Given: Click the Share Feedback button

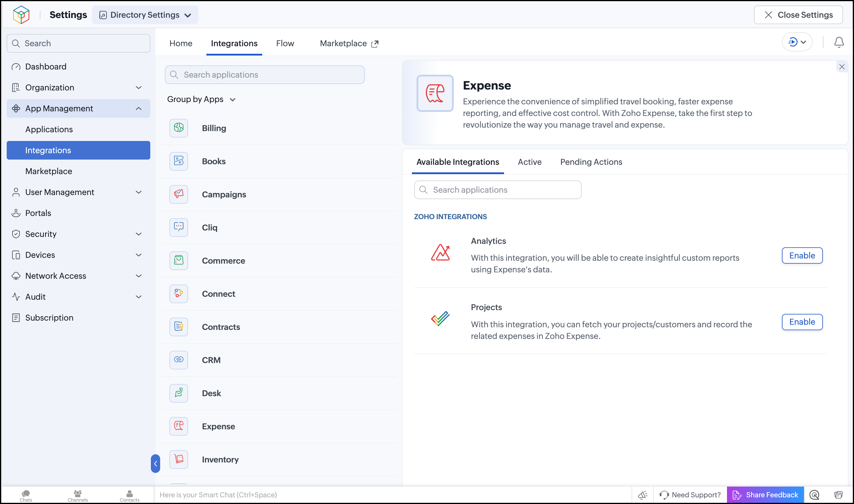Looking at the screenshot, I should coord(765,495).
